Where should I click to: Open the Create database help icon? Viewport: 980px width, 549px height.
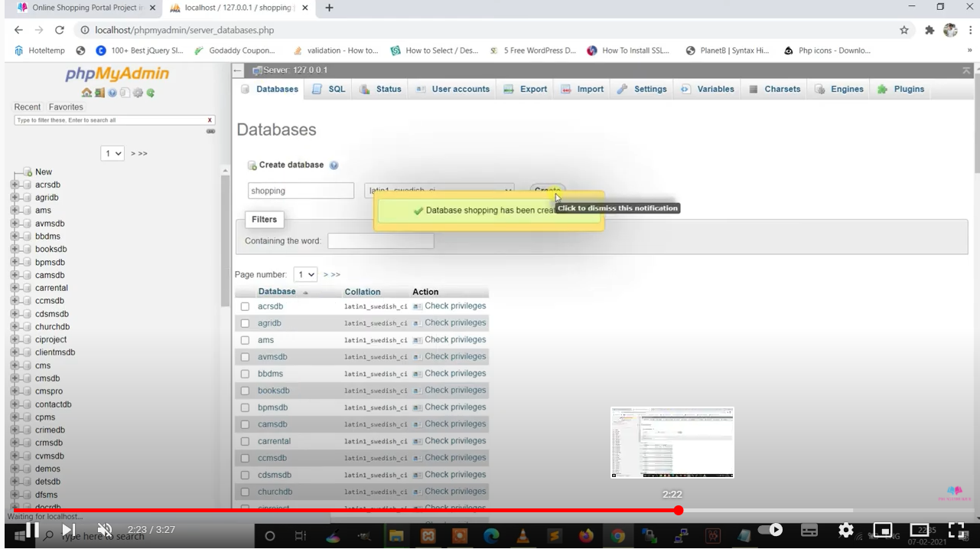[334, 165]
